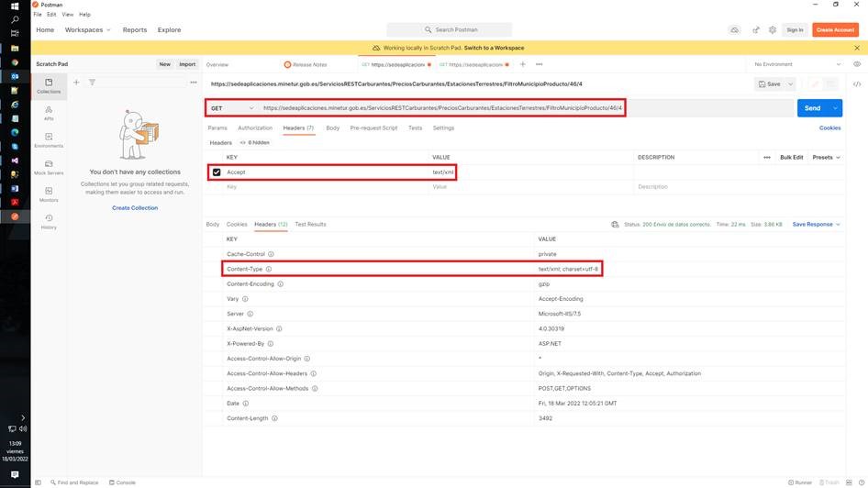868x488 pixels.
Task: Open the History sidebar panel
Action: [49, 221]
